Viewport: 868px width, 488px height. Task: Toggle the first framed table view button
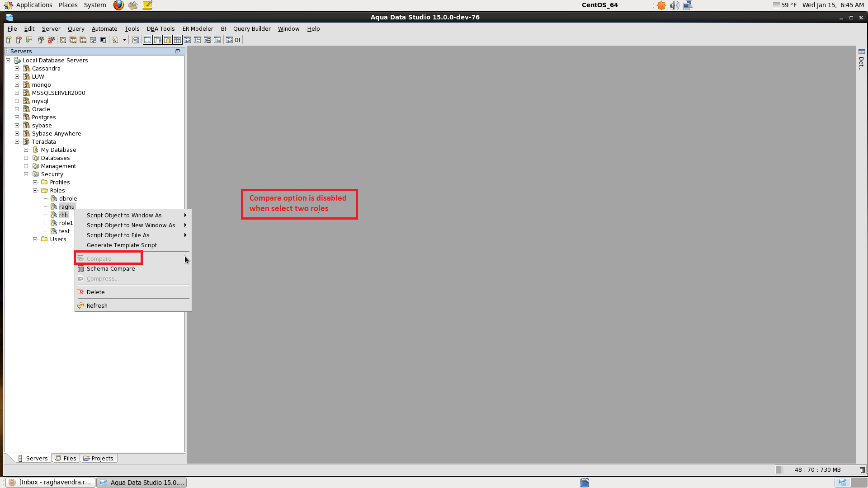(x=147, y=40)
